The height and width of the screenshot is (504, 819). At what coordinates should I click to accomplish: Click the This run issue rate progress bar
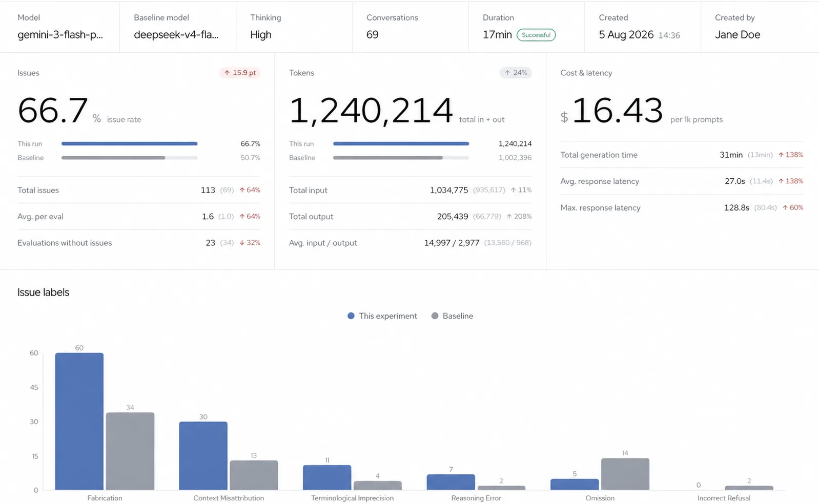pos(129,144)
